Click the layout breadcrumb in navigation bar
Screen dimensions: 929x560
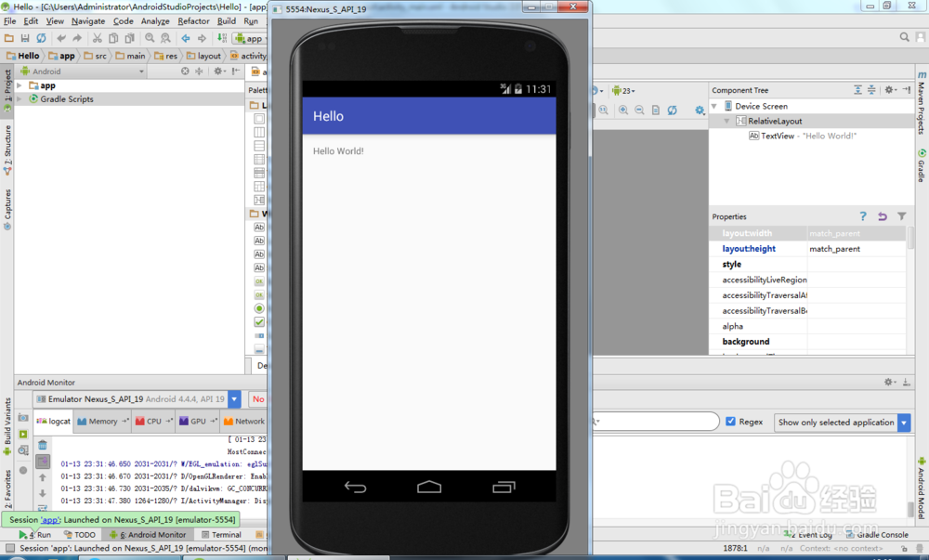click(x=210, y=55)
